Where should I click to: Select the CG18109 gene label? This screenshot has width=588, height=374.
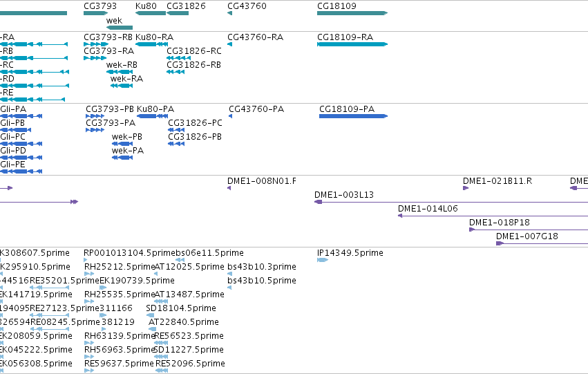click(x=336, y=6)
